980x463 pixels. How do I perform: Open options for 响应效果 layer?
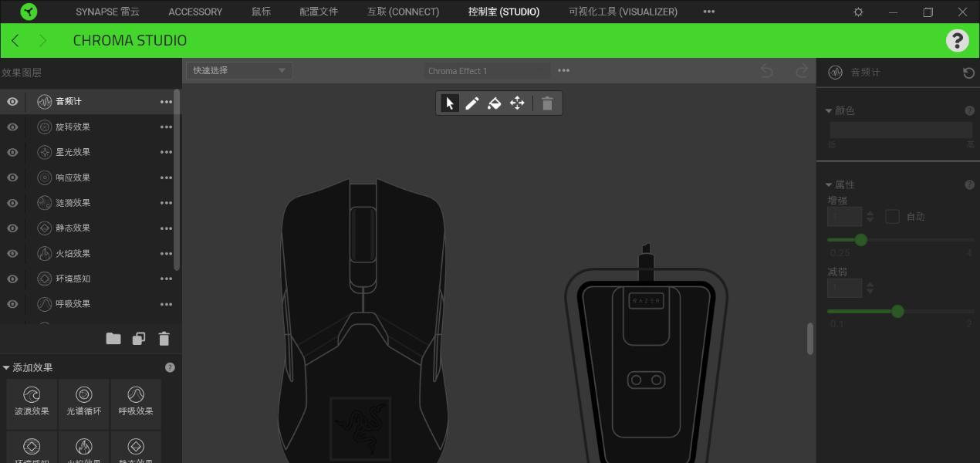pos(166,177)
